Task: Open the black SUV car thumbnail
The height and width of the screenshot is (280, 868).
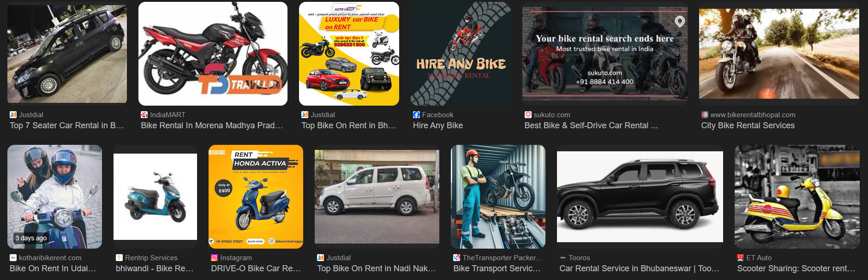Action: click(x=640, y=197)
